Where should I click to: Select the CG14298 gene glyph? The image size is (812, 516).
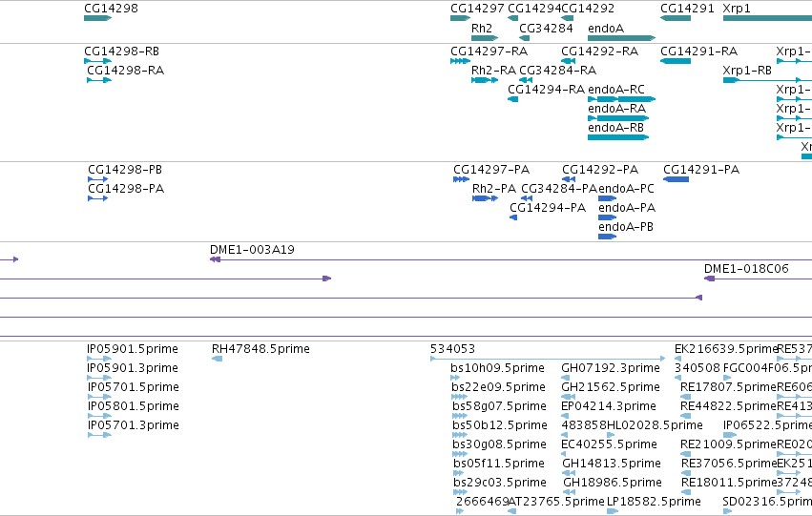98,18
